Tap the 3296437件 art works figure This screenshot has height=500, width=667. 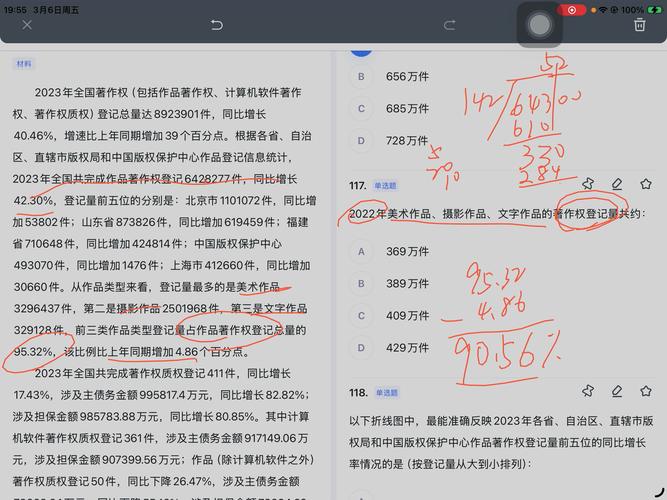coord(43,309)
